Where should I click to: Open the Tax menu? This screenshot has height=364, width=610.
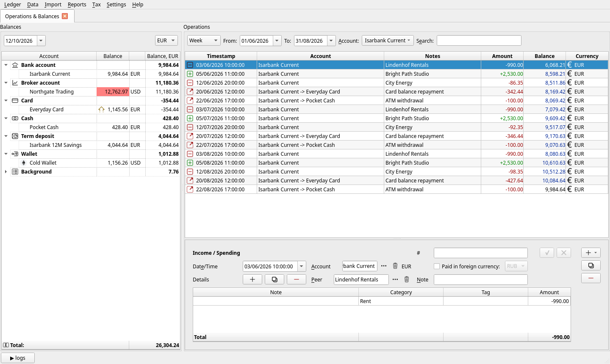click(x=96, y=5)
